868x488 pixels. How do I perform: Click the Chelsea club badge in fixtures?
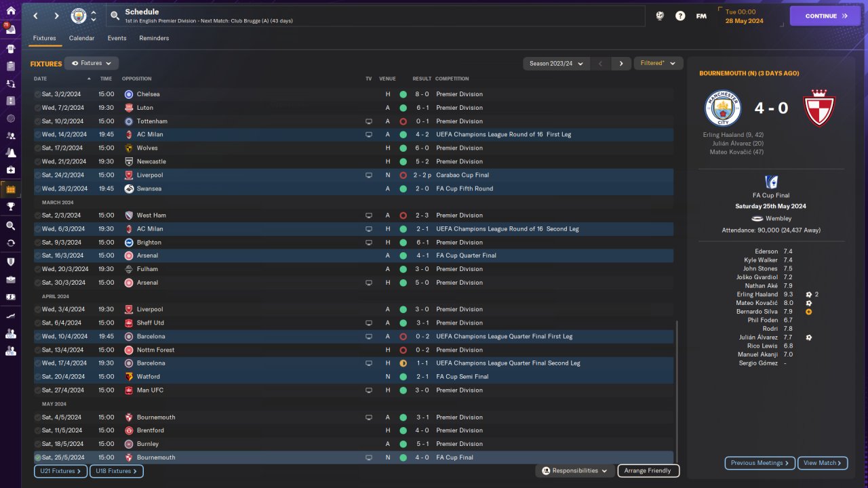tap(129, 94)
